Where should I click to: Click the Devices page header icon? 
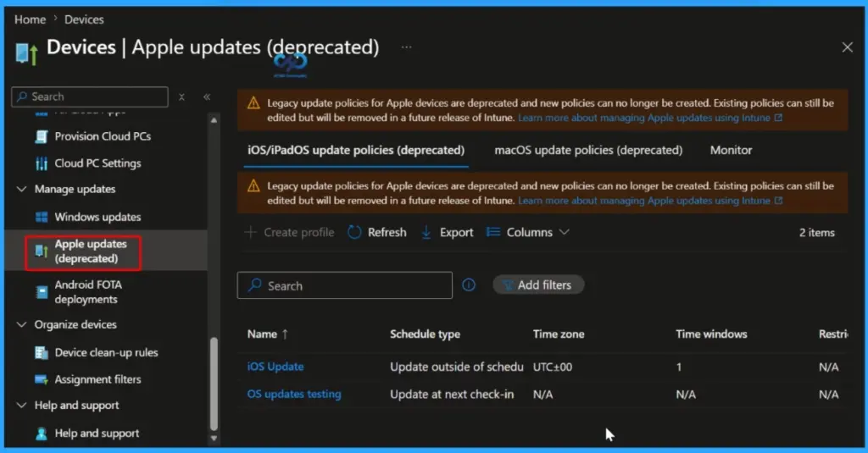point(26,53)
